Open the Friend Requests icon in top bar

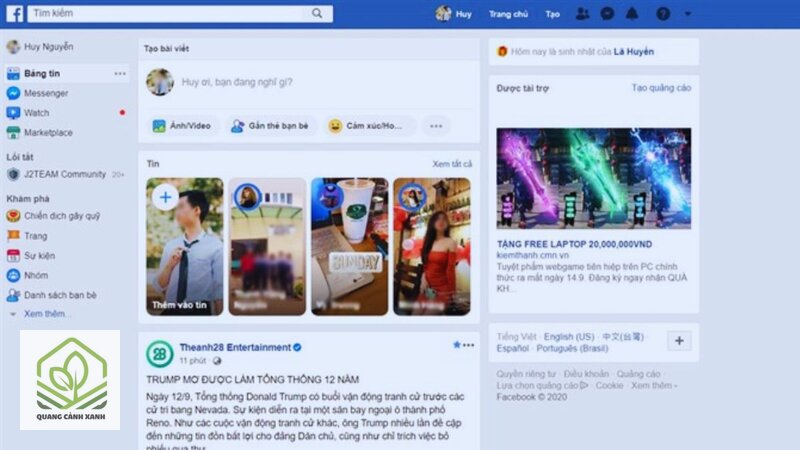582,14
